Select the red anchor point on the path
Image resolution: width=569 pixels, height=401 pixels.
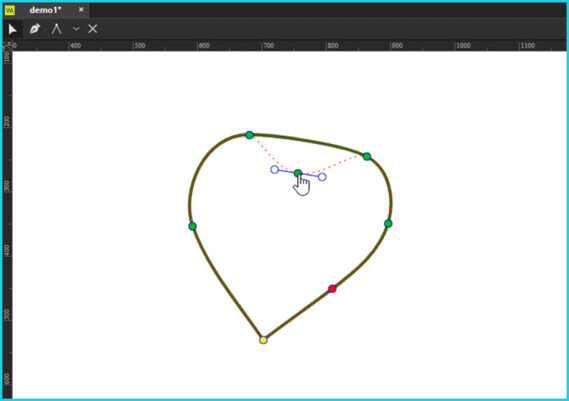[x=332, y=289]
